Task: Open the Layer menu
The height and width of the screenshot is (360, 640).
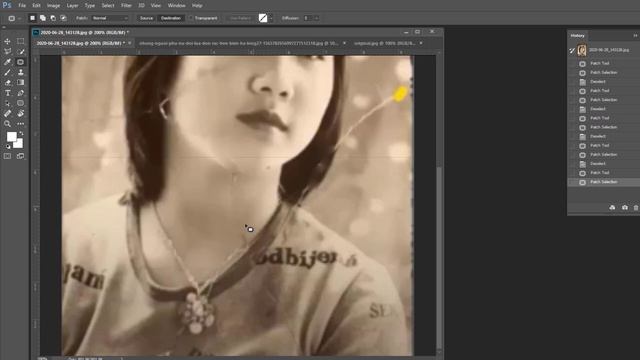Action: coord(72,6)
